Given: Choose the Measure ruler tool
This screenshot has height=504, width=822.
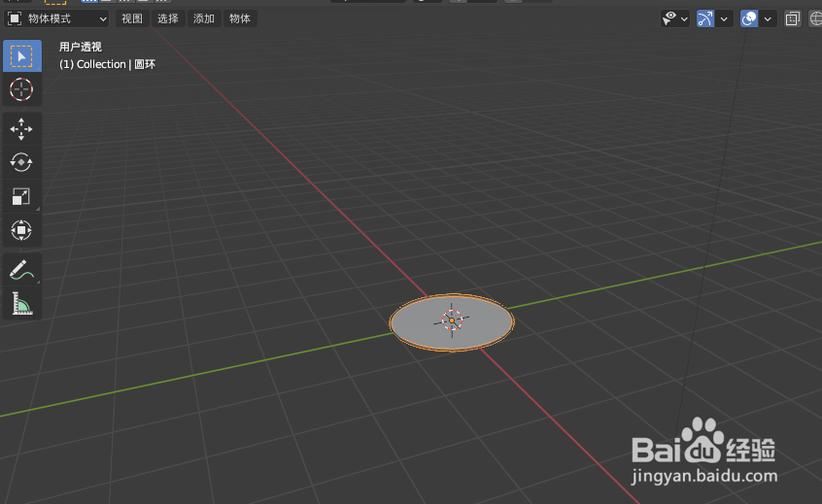Looking at the screenshot, I should 21,303.
